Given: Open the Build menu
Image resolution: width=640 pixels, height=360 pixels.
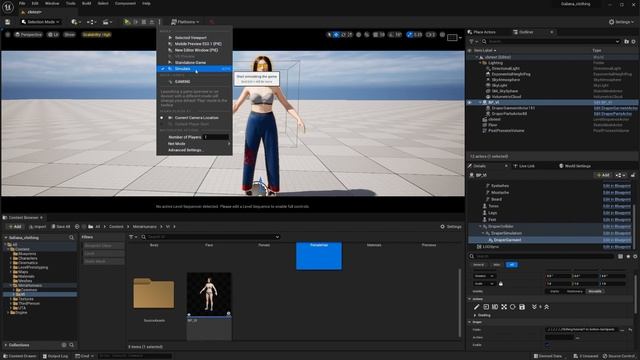Looking at the screenshot, I should coord(87,3).
